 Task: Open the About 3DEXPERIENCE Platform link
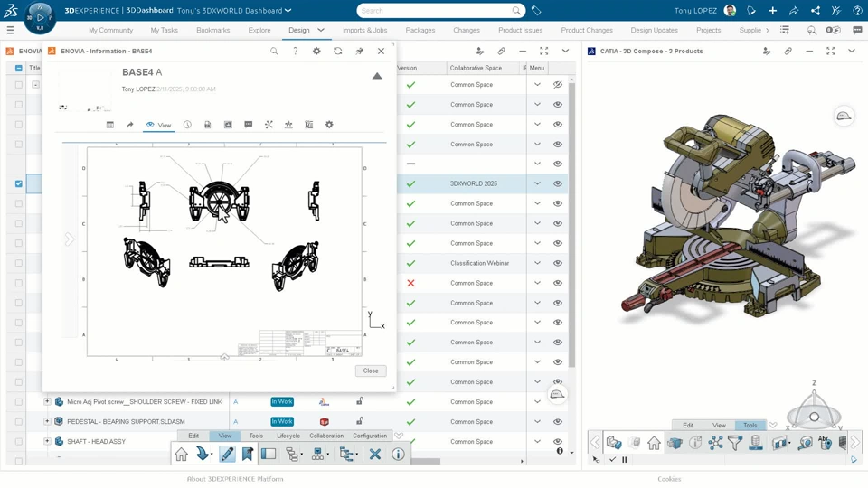[235, 479]
